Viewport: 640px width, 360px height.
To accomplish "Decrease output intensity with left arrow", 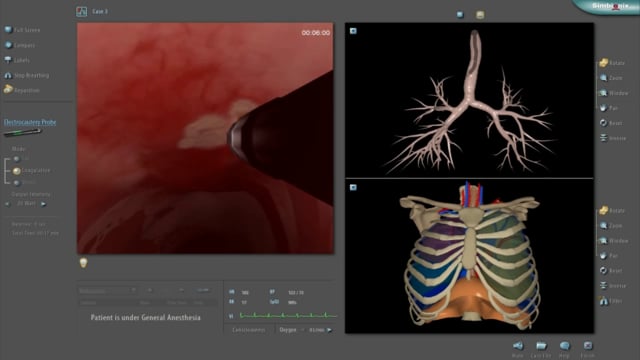I will pyautogui.click(x=8, y=204).
